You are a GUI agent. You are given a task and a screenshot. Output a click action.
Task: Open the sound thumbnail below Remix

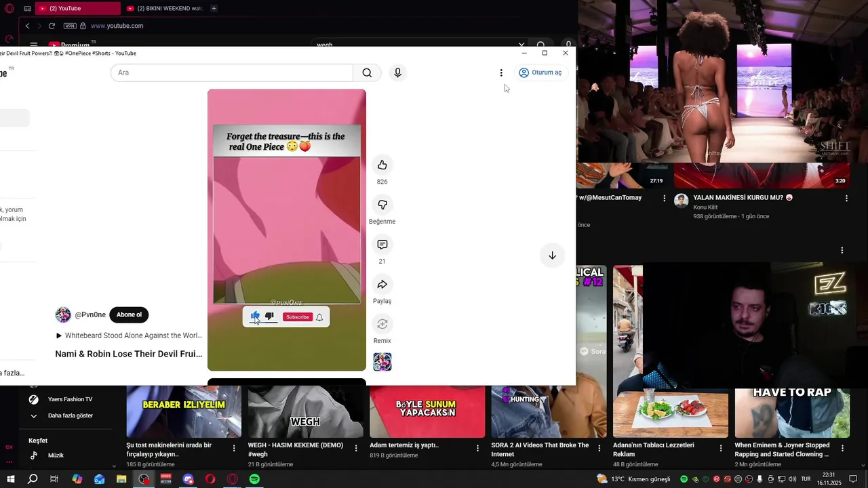382,362
